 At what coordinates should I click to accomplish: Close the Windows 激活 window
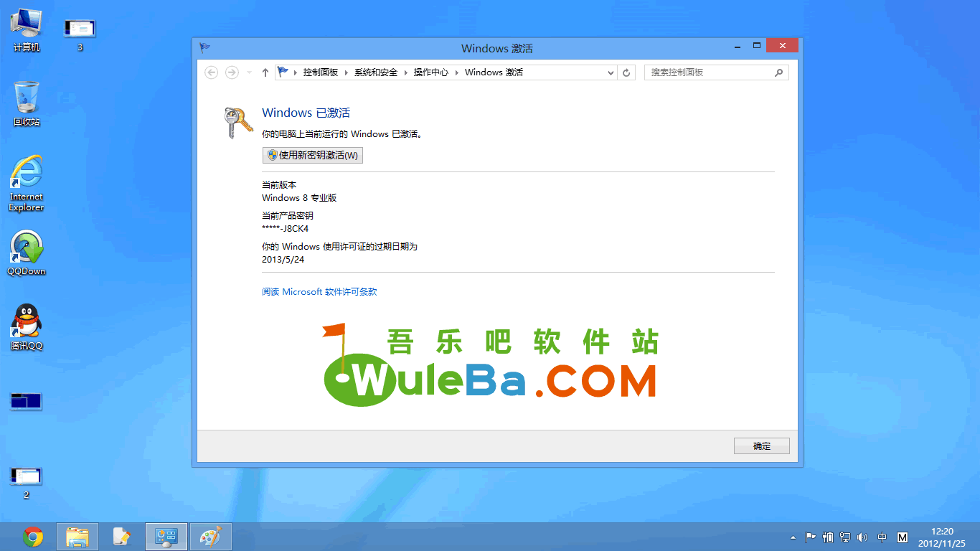(x=781, y=46)
